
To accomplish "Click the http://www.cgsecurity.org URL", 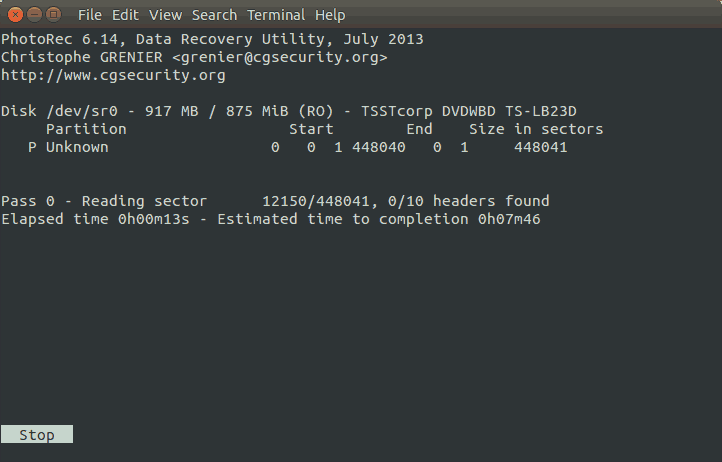I will (x=113, y=75).
